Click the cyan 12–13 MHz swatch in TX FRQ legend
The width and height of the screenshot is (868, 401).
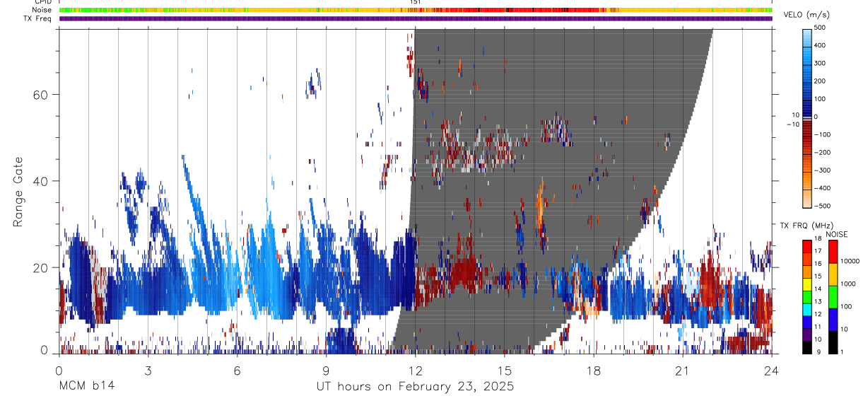pyautogui.click(x=808, y=309)
